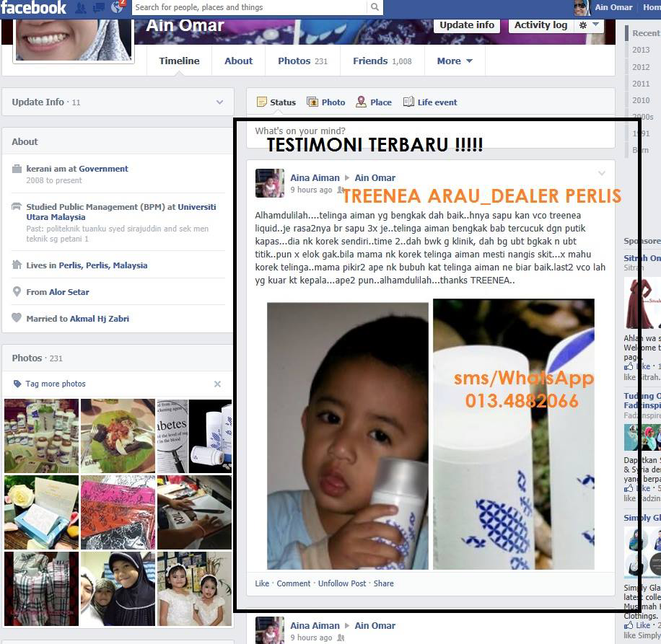This screenshot has width=661, height=644.
Task: Jump to 2011 on timeline
Action: (x=641, y=84)
